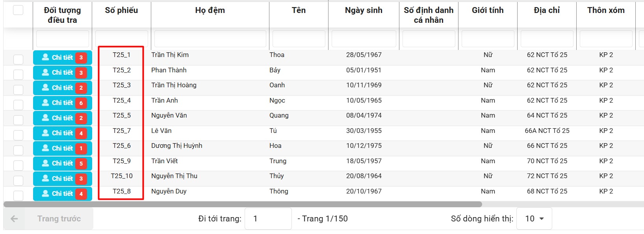The height and width of the screenshot is (234, 644).
Task: Open Chi tiết for Trần Thị Hoàng Oanh
Action: (62, 88)
